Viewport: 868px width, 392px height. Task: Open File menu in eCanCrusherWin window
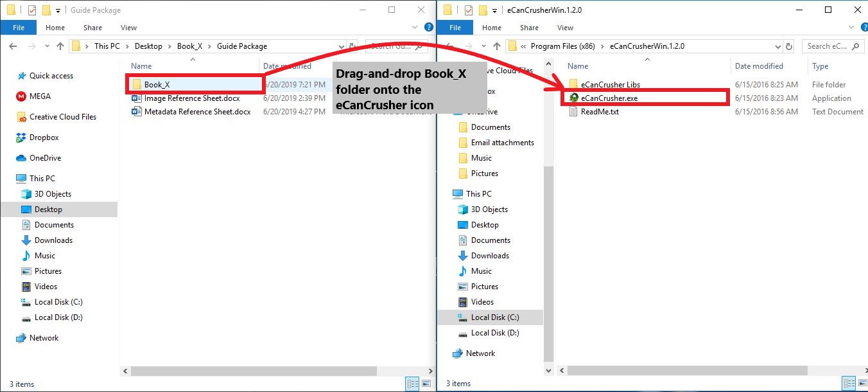[x=455, y=28]
